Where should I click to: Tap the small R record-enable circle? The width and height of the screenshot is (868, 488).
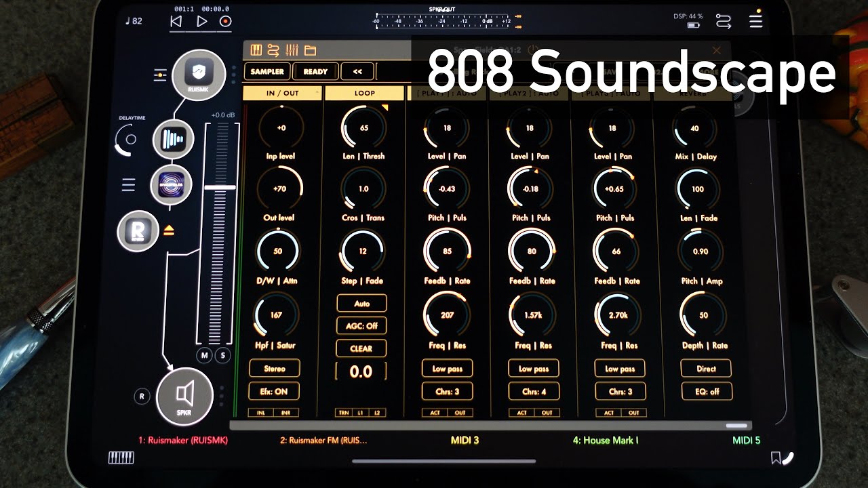pyautogui.click(x=142, y=396)
